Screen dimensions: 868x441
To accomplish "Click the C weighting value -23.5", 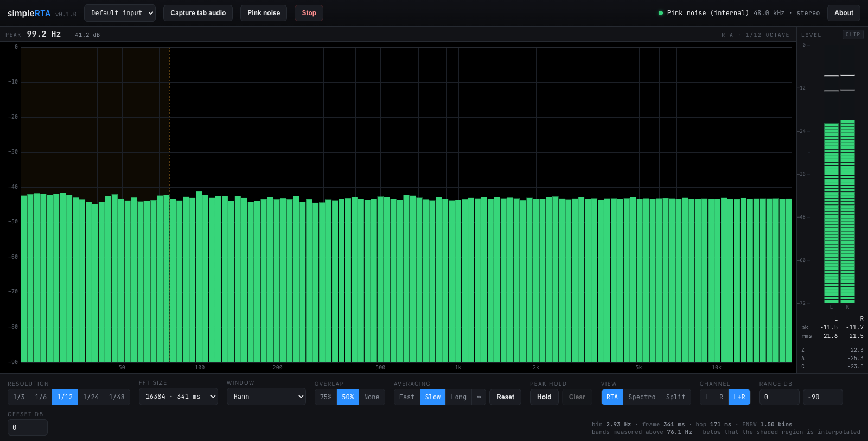I will 856,367.
